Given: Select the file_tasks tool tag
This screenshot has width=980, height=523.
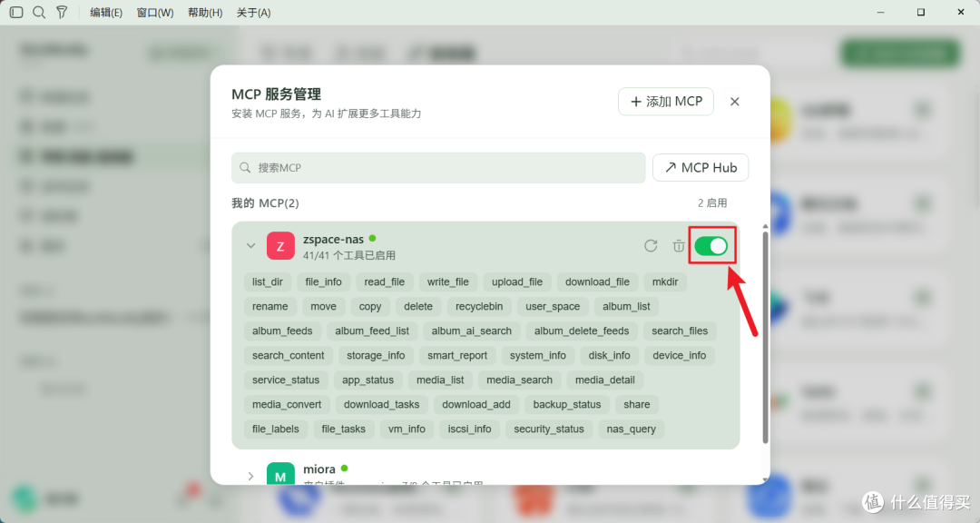Looking at the screenshot, I should (x=344, y=429).
